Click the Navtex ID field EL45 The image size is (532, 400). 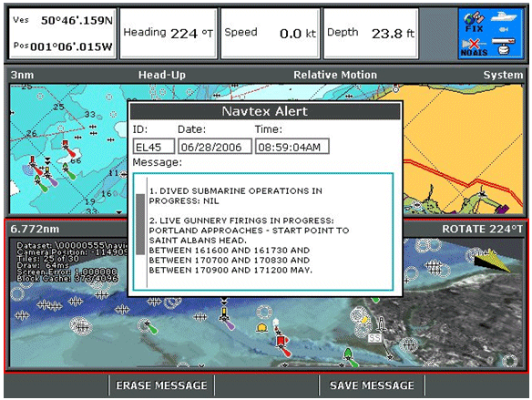coord(154,147)
